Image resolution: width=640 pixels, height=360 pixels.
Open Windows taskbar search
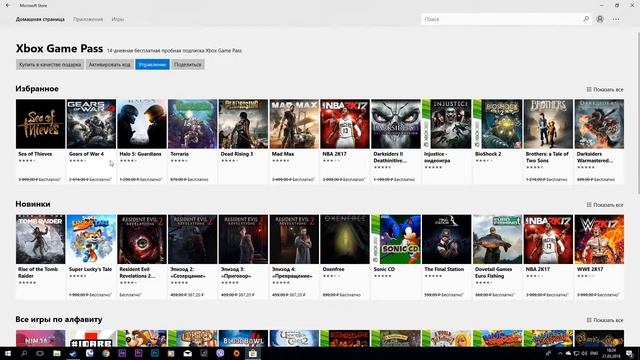24,353
